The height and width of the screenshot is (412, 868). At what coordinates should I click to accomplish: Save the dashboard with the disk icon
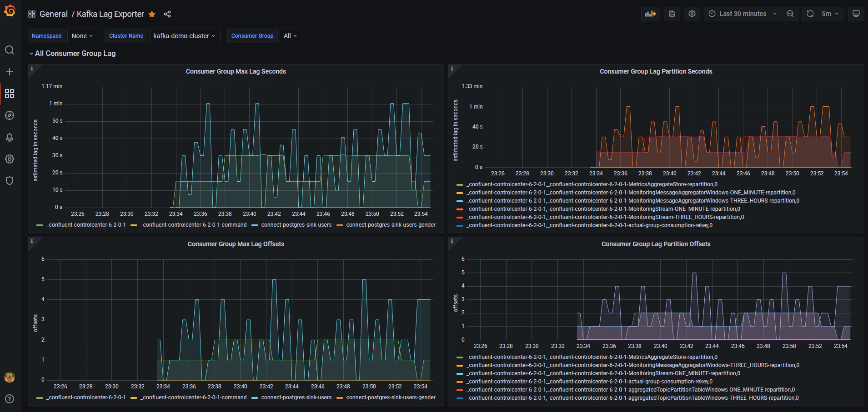coord(672,14)
